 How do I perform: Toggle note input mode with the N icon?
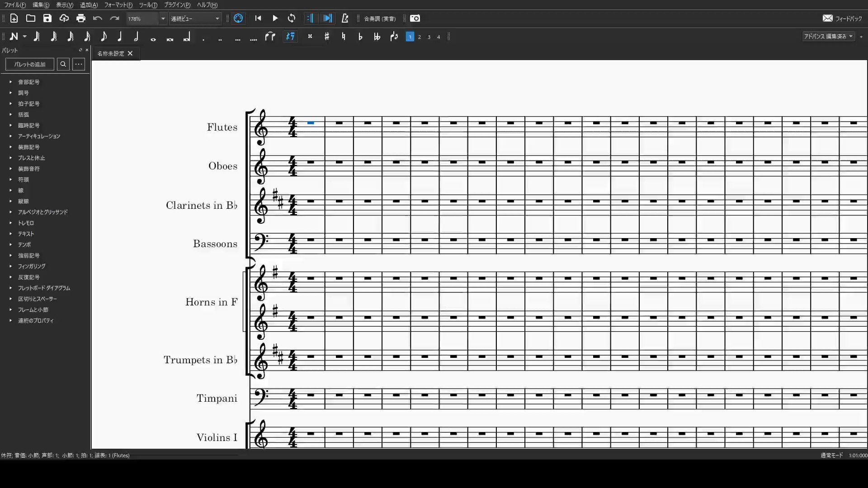point(15,36)
